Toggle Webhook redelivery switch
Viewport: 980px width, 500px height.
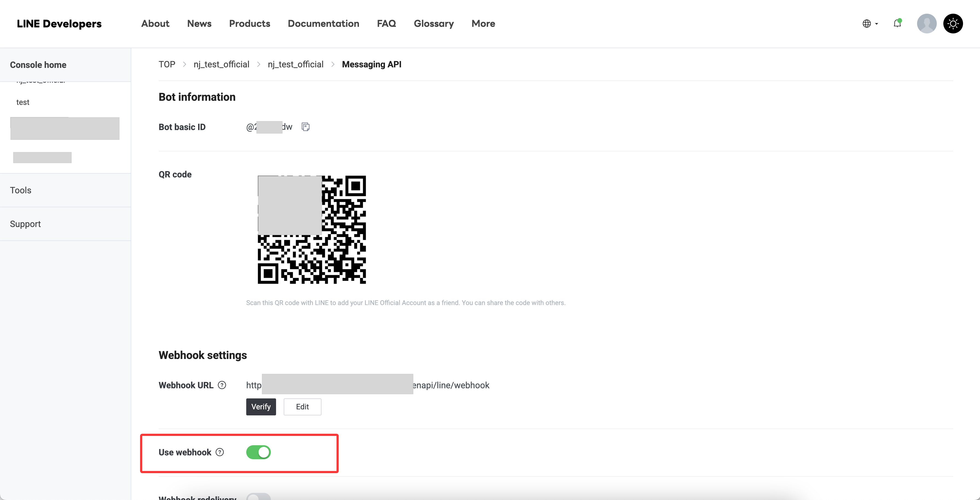[x=258, y=496]
